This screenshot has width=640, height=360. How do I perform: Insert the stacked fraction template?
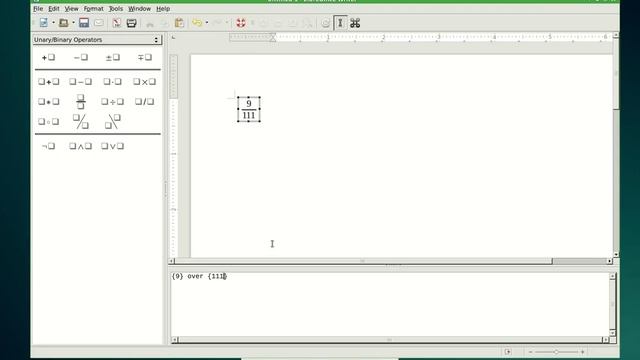(x=80, y=102)
